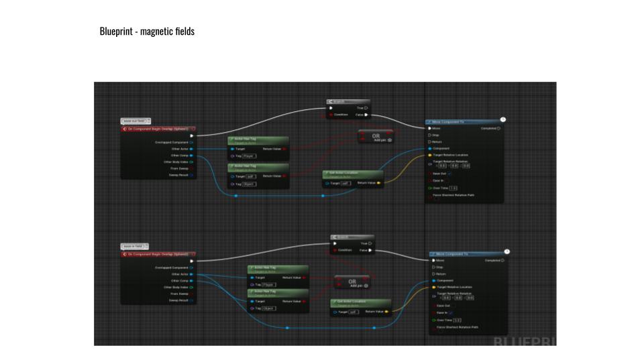The width and height of the screenshot is (644, 362).
Task: Click Target Relative Location pin on upper Move node
Action: (x=429, y=155)
